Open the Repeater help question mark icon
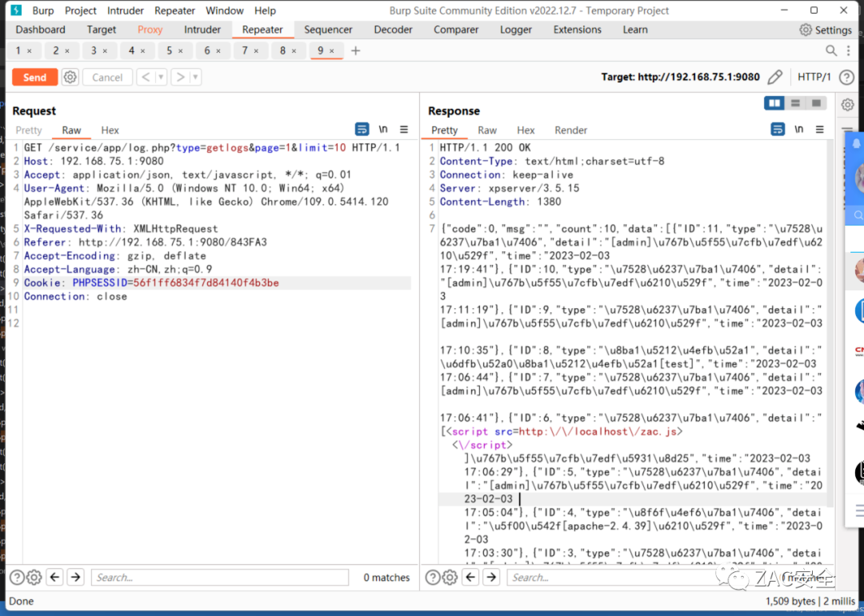Screen dimensions: 864x616 tap(846, 77)
